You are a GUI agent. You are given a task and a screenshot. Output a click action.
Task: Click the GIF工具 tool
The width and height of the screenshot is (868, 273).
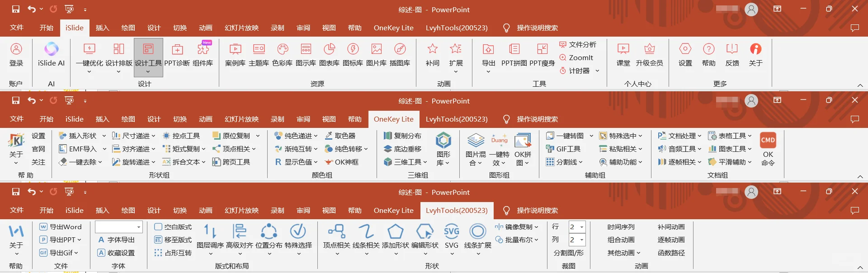pos(563,149)
